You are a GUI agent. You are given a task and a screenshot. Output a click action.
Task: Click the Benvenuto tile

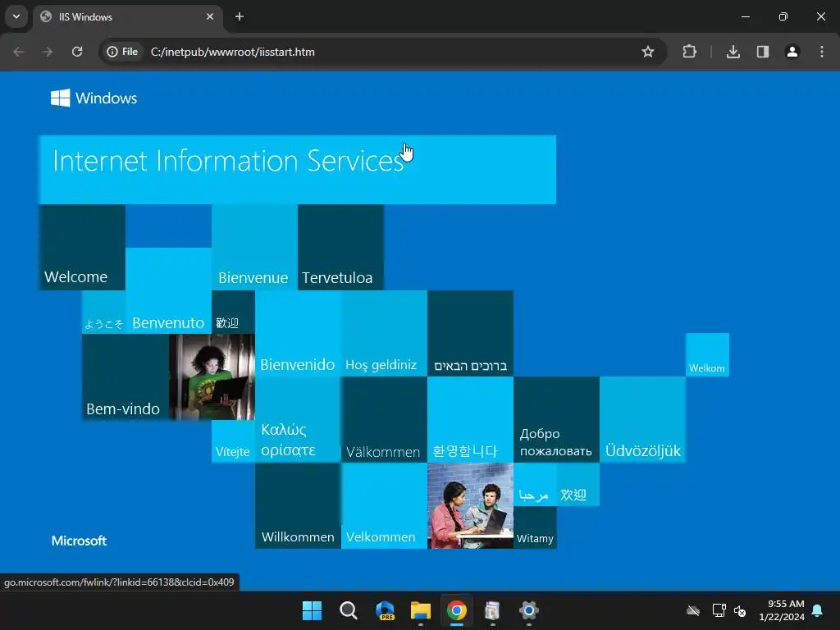(168, 290)
